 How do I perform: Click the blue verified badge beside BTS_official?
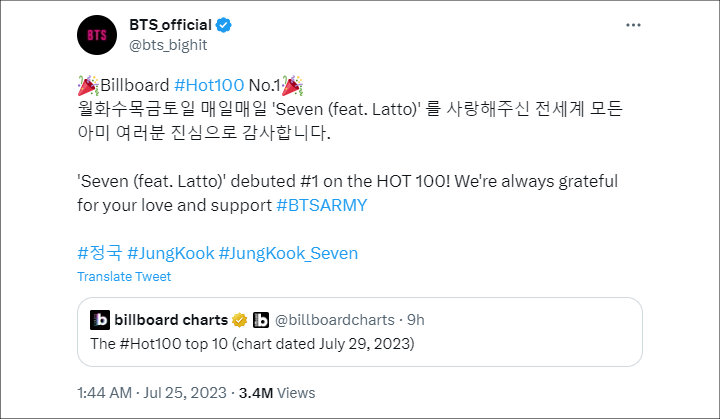224,25
